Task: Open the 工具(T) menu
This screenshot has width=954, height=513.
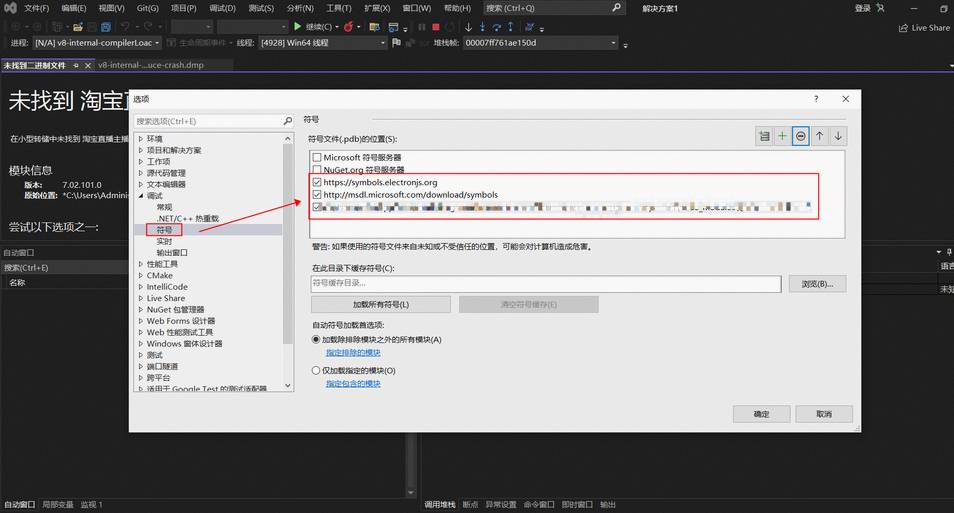Action: 339,8
